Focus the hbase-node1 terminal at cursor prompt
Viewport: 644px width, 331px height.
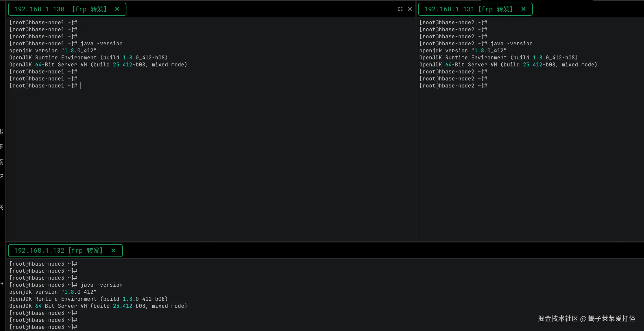pos(81,86)
